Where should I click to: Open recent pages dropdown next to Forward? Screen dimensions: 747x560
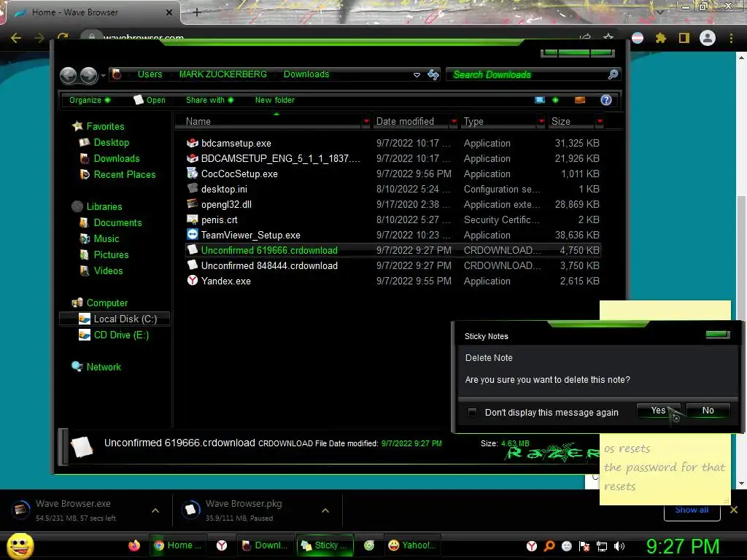tap(103, 75)
